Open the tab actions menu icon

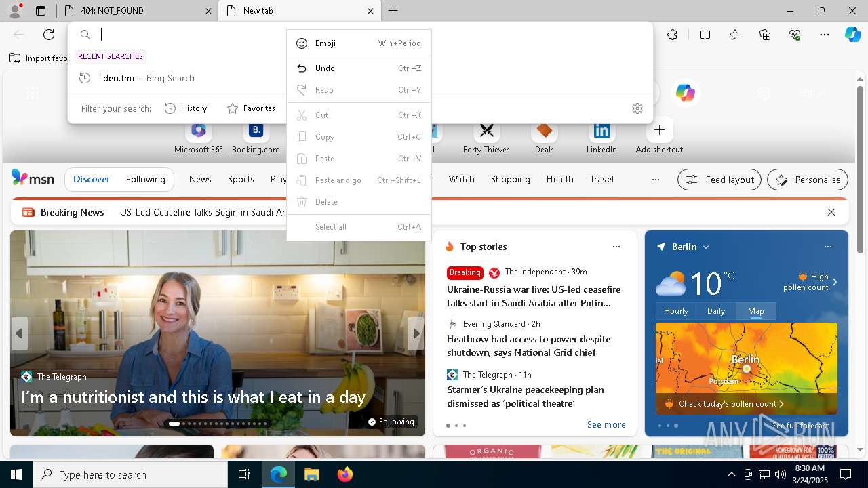point(41,11)
